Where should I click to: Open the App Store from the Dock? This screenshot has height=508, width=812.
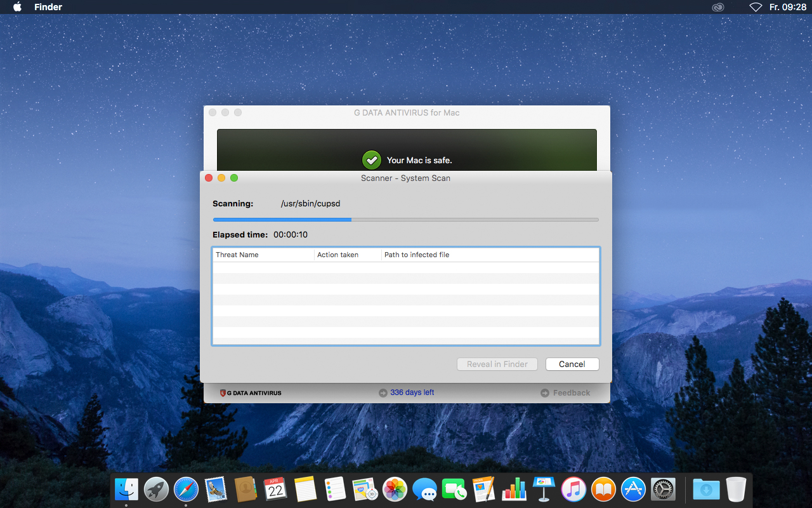(633, 489)
